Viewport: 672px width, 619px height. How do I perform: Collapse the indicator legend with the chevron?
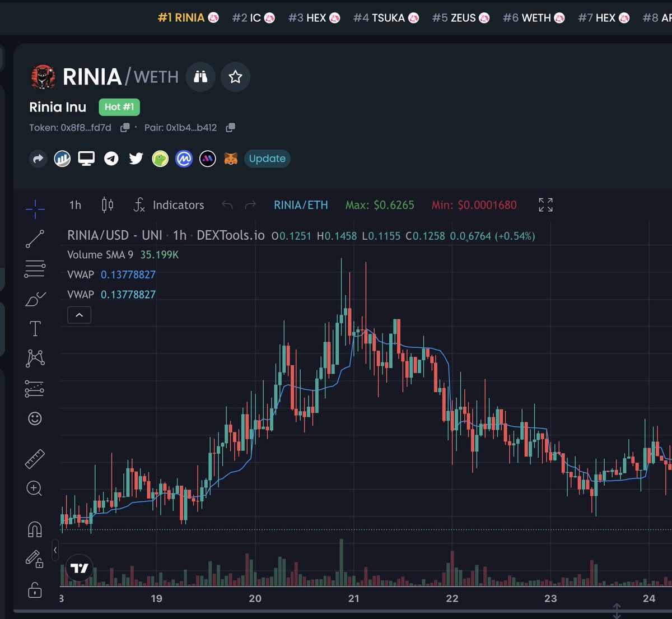click(79, 315)
